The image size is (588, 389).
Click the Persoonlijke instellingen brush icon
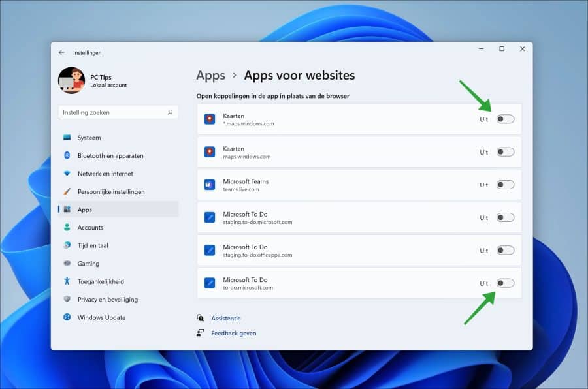(67, 191)
